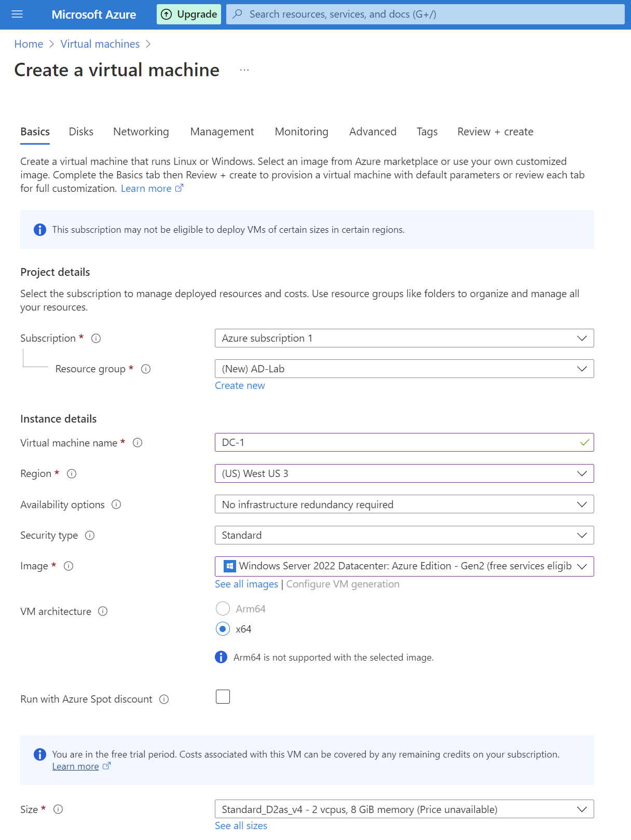Open the Availability options dropdown
The width and height of the screenshot is (631, 840).
click(404, 505)
